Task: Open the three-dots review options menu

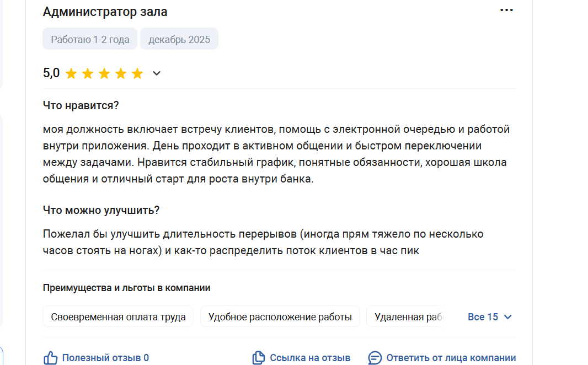Action: [x=506, y=10]
